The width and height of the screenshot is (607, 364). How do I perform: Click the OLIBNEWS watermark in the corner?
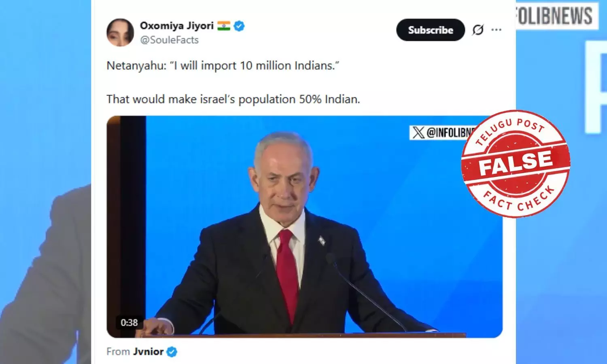[x=555, y=16]
